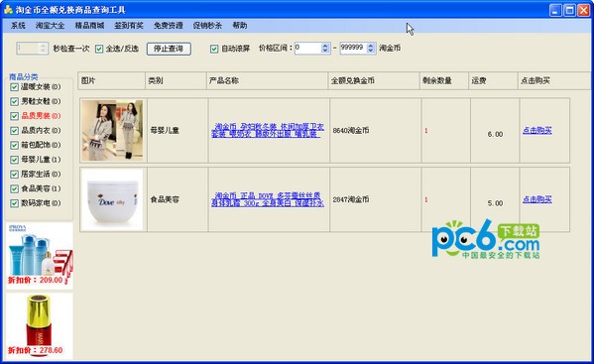This screenshot has width=594, height=364.
Task: Click the 点击购买 column header
Action: click(554, 80)
